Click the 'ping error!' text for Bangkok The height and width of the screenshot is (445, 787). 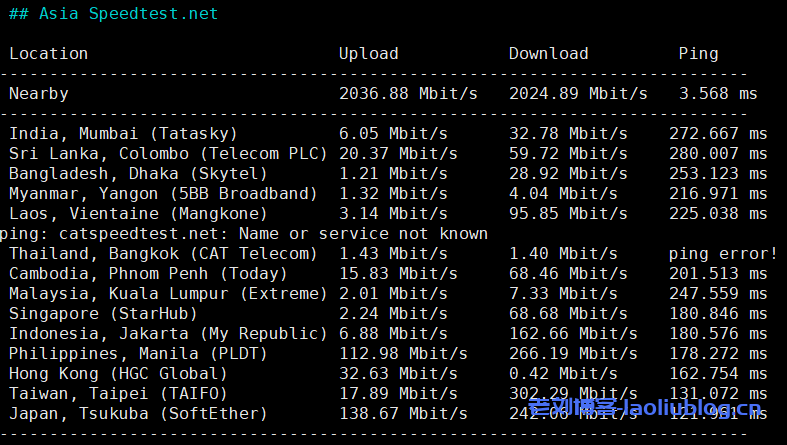click(x=723, y=254)
